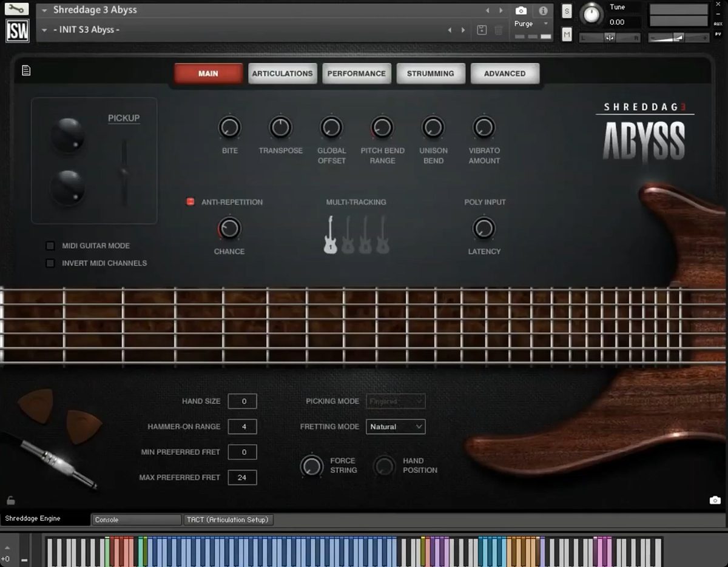Enable MIDI Guitar Mode checkbox
Image resolution: width=728 pixels, height=567 pixels.
point(50,246)
